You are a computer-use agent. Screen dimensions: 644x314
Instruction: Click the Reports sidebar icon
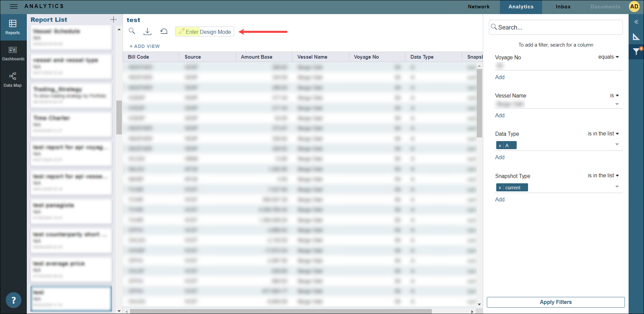(13, 27)
